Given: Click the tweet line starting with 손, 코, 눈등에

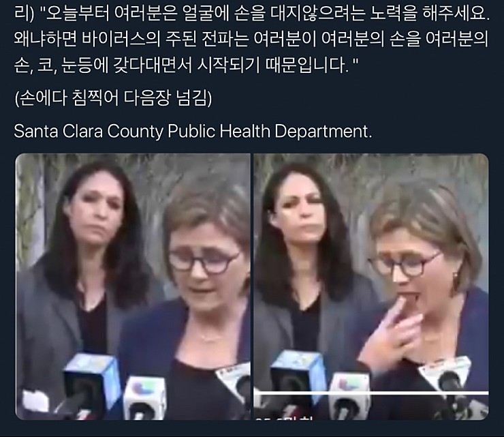Looking at the screenshot, I should tap(186, 65).
